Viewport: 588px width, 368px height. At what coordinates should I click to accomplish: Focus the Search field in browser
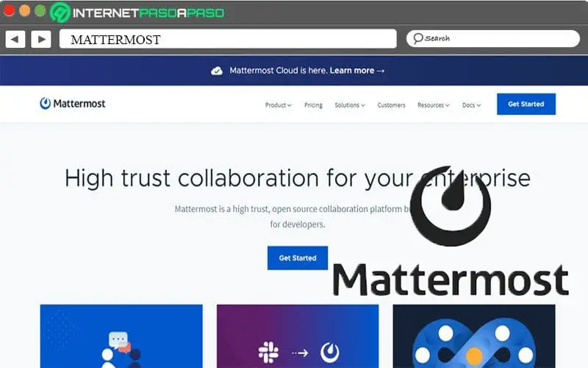[x=492, y=39]
